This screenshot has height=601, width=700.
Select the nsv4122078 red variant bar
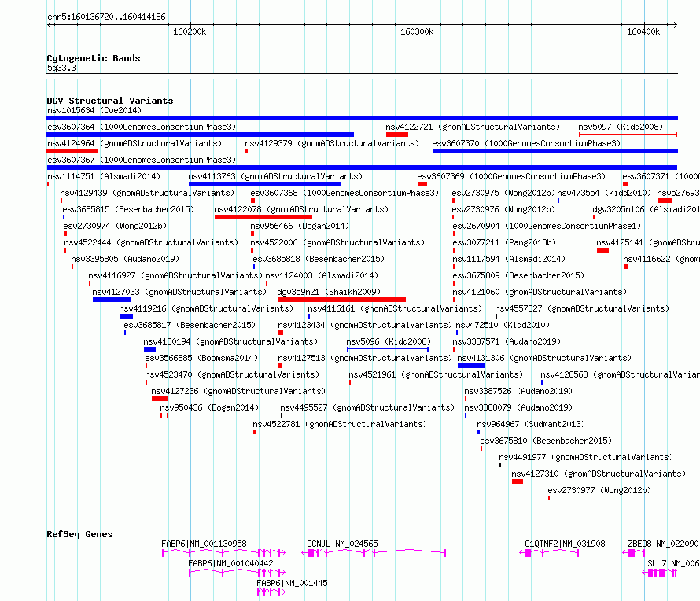(x=263, y=217)
